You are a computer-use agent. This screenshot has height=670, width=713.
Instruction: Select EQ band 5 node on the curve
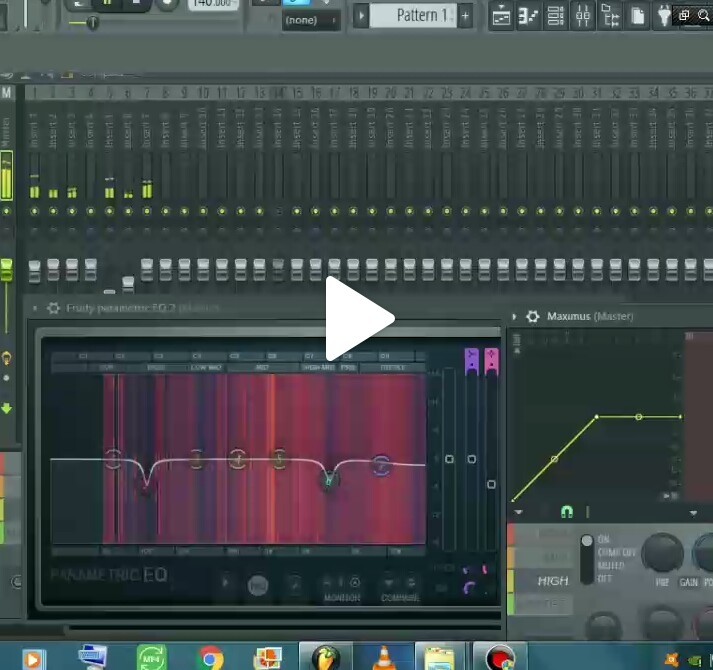point(279,458)
